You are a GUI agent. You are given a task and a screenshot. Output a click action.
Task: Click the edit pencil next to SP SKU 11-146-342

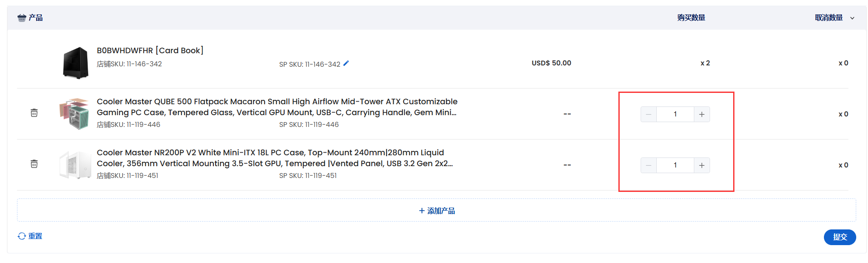coord(346,63)
